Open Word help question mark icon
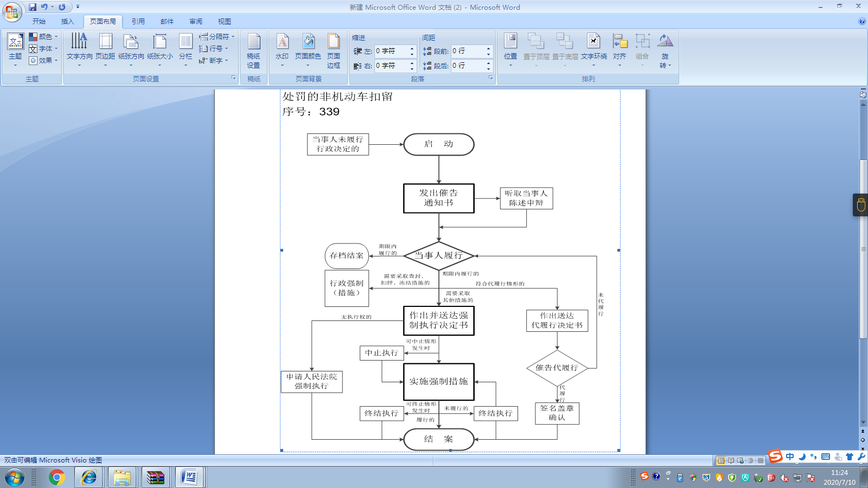 [862, 21]
